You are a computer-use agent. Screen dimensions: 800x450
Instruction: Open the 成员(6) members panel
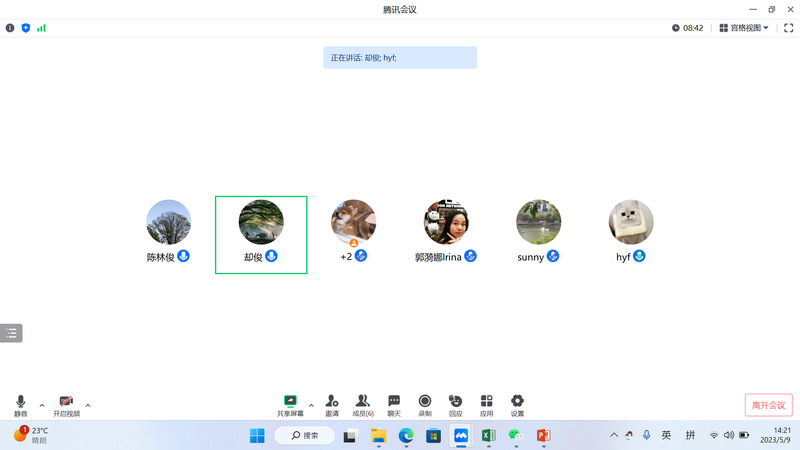point(362,402)
